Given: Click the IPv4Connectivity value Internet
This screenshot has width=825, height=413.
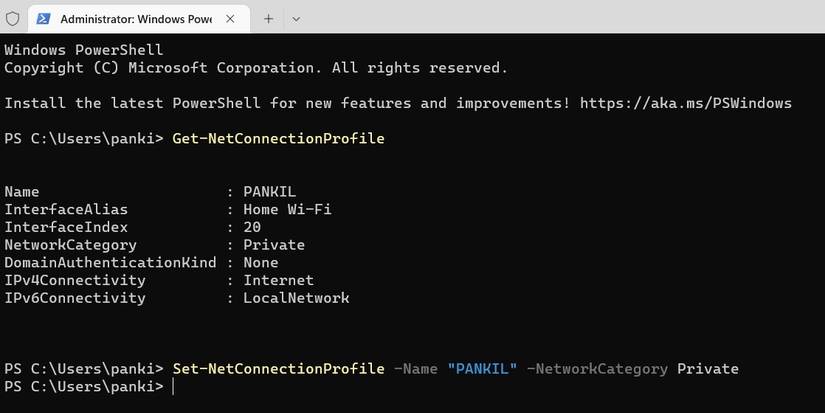Looking at the screenshot, I should [278, 280].
